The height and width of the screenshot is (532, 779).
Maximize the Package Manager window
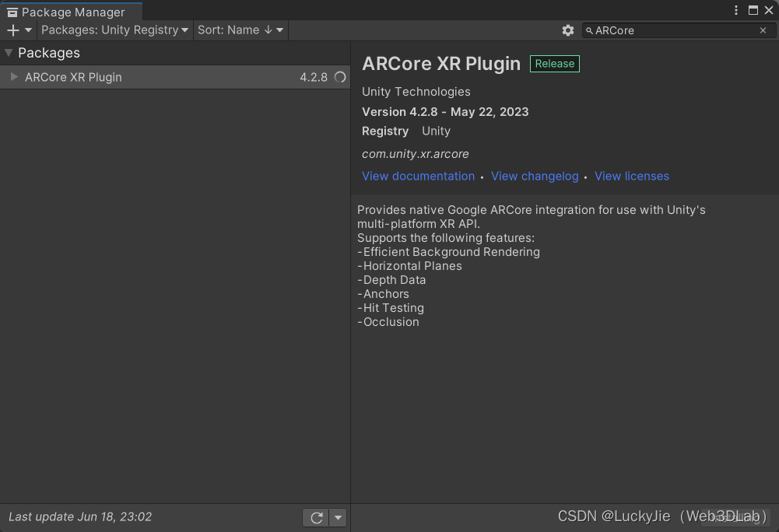[x=753, y=10]
